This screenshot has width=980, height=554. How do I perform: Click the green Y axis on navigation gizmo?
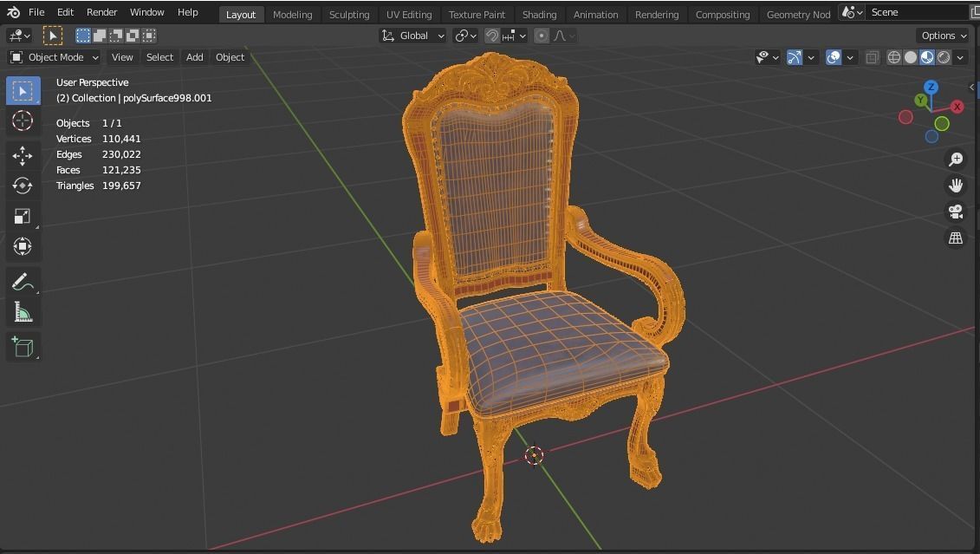[x=920, y=100]
